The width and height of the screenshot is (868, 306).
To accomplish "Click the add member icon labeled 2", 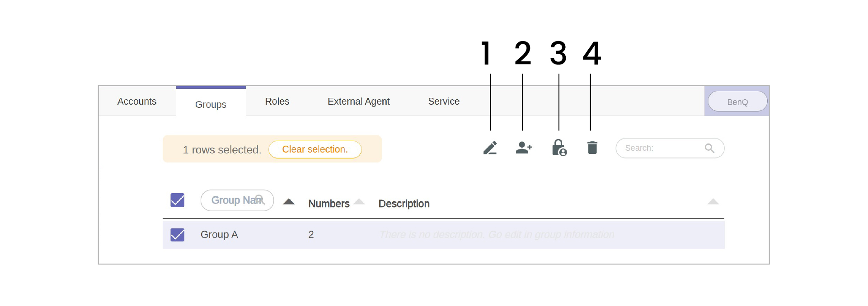I will pyautogui.click(x=523, y=148).
